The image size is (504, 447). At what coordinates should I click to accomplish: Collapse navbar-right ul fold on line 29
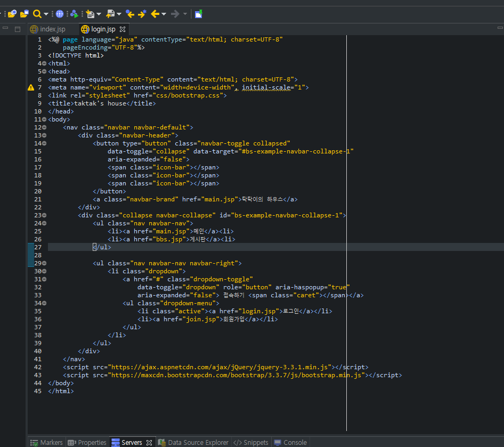[x=44, y=263]
